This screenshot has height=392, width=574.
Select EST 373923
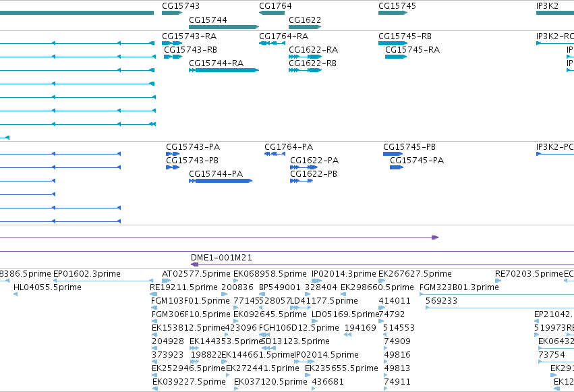point(168,355)
